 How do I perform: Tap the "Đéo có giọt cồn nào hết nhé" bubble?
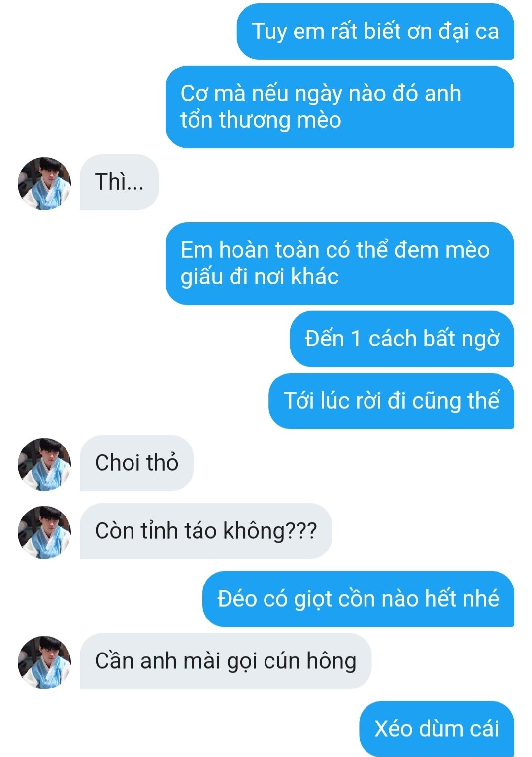click(x=358, y=599)
